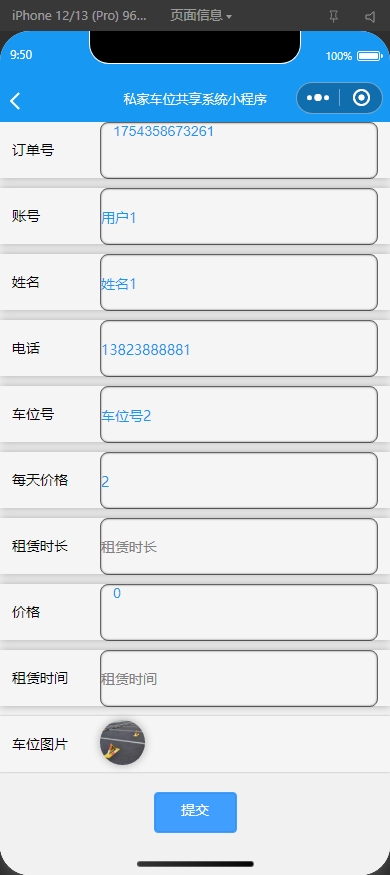The width and height of the screenshot is (390, 875).
Task: Open the 页面信息 dropdown
Action: [x=201, y=16]
